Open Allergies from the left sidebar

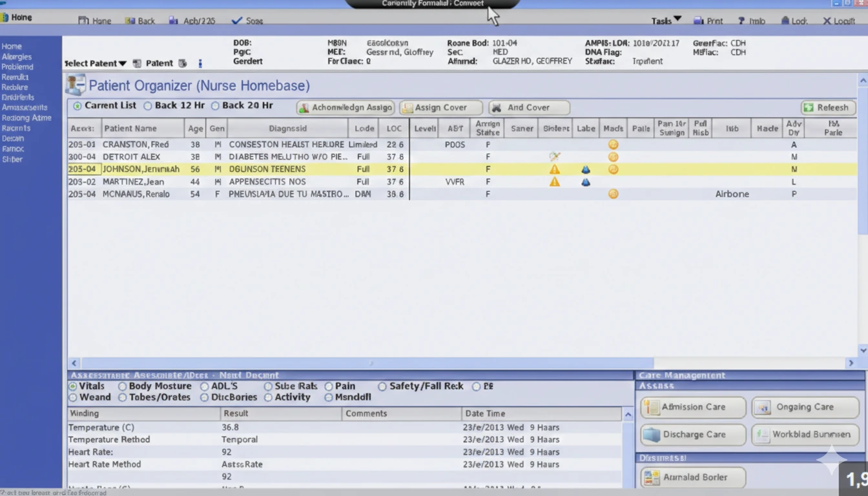pyautogui.click(x=16, y=56)
